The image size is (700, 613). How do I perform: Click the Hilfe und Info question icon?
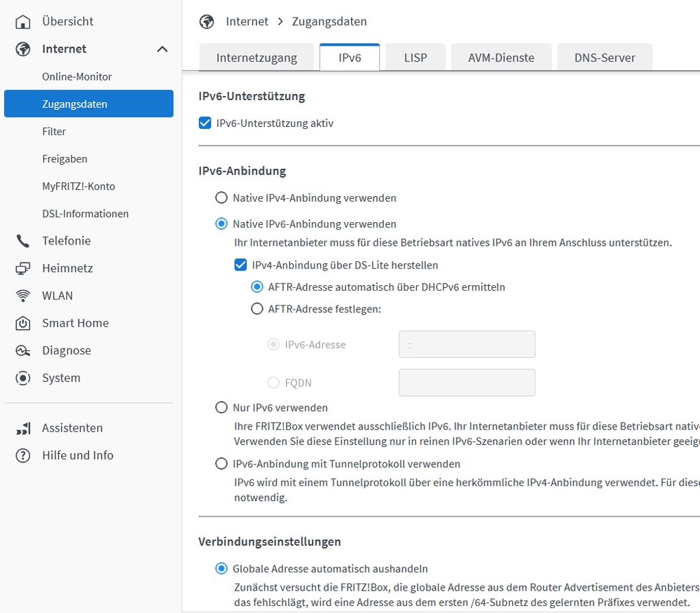[x=23, y=455]
